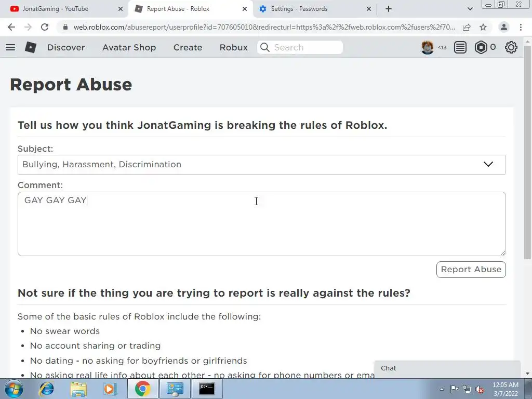
Task: Open the Roblox settings gear
Action: (x=511, y=47)
